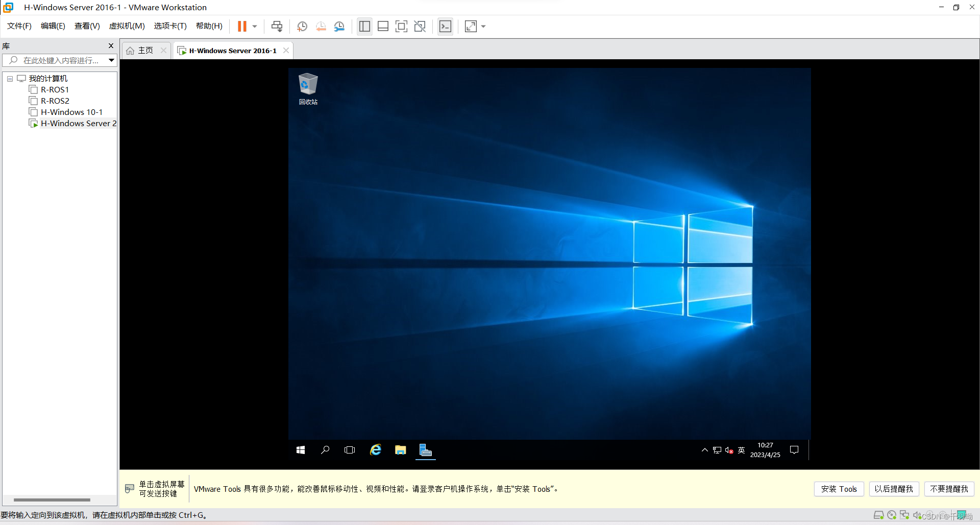
Task: Open the 查看(V) menu
Action: coord(87,26)
